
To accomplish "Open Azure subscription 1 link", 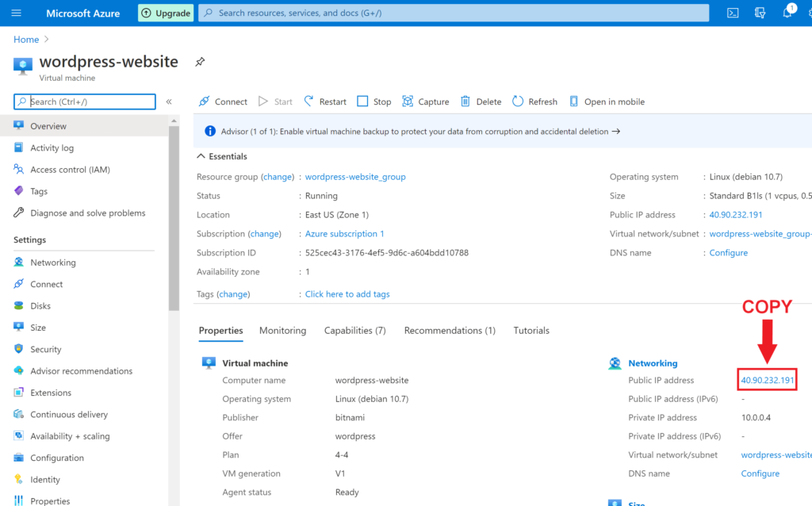I will (x=344, y=234).
